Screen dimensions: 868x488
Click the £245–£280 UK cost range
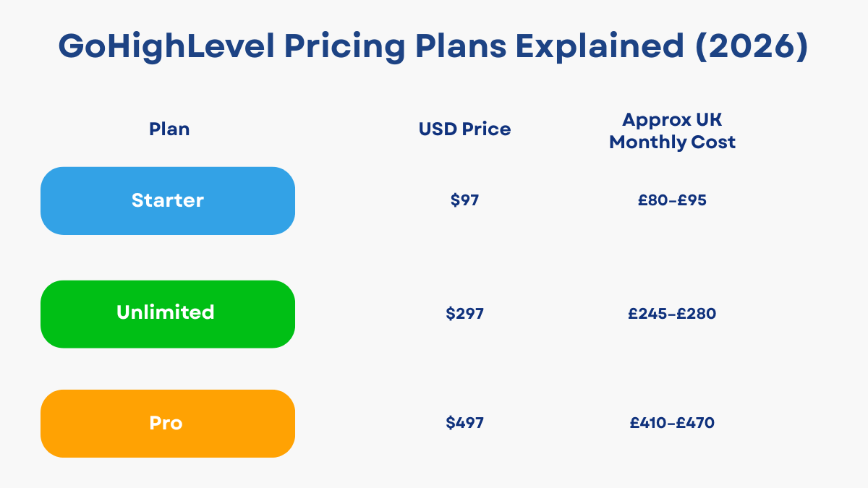pos(672,314)
